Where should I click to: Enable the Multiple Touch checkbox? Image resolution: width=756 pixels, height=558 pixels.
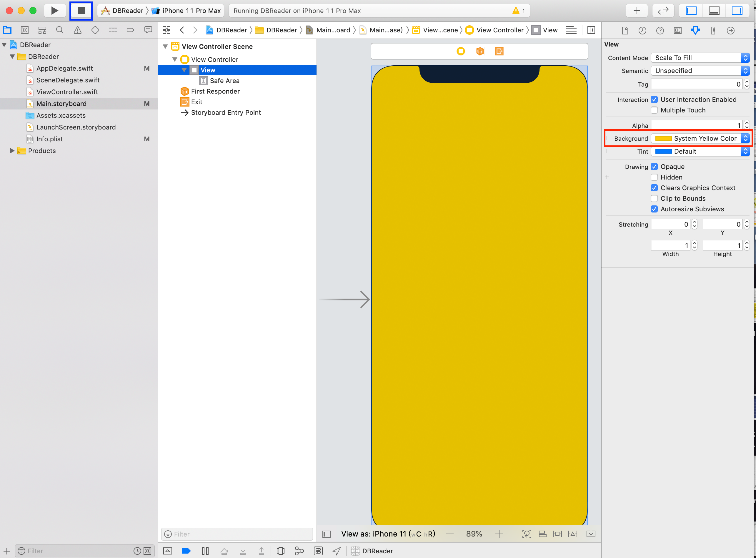(654, 110)
